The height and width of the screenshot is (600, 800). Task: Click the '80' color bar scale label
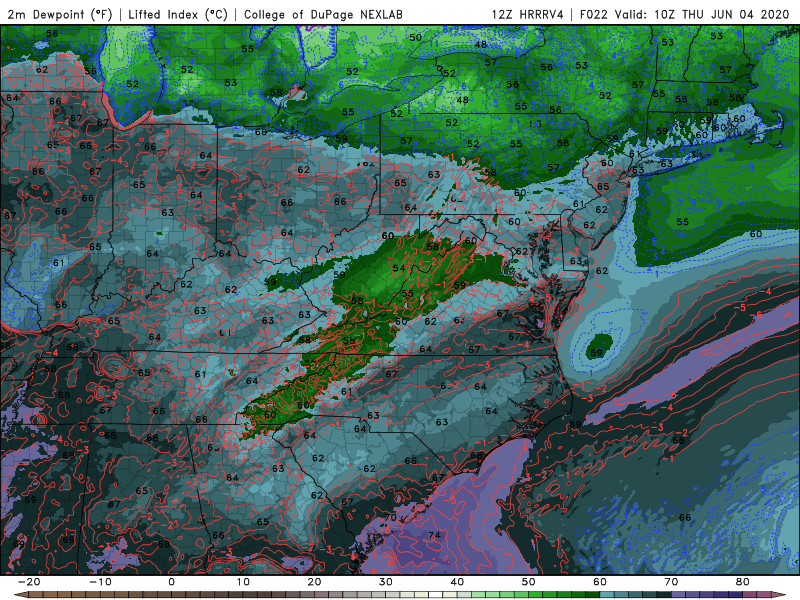coord(743,582)
